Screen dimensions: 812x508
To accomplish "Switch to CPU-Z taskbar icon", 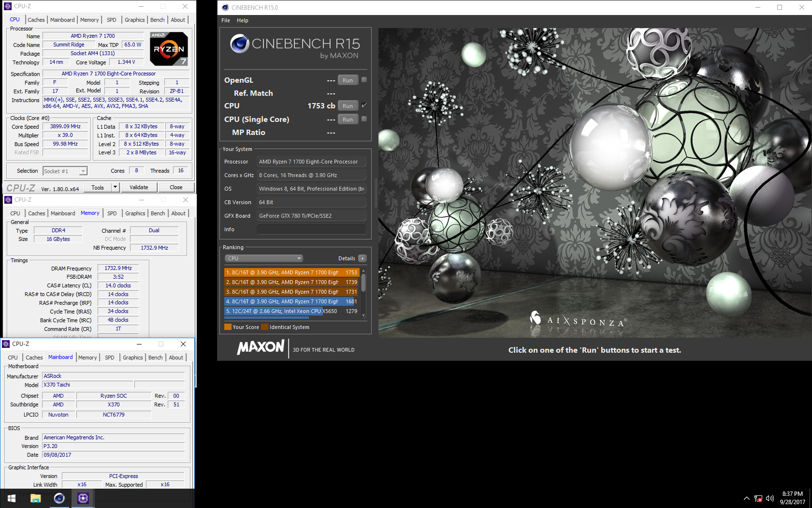I will (83, 498).
